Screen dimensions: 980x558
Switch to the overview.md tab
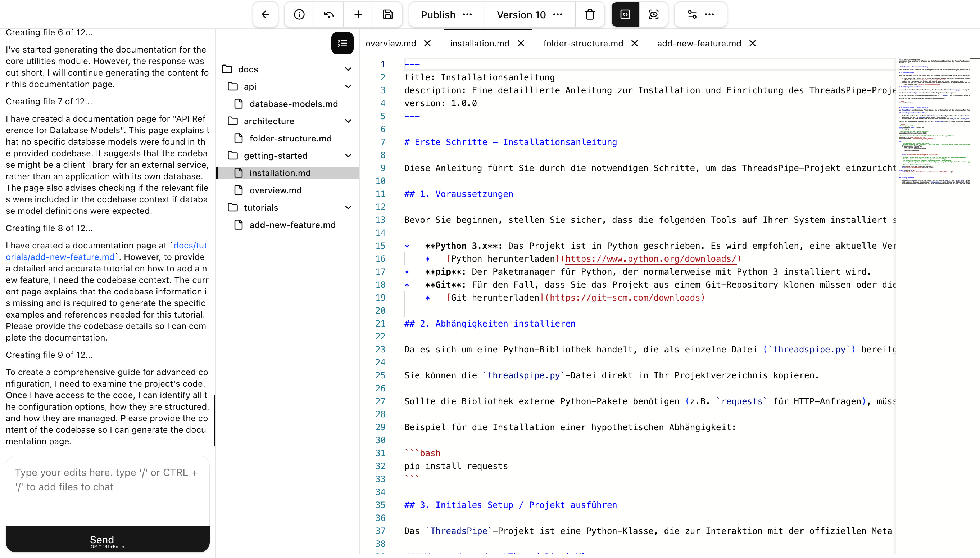pos(391,43)
